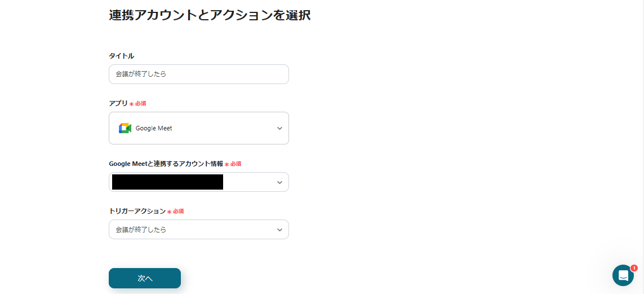The width and height of the screenshot is (644, 294).
Task: Click the 必須 marker beside トリガーアクション
Action: click(x=178, y=211)
